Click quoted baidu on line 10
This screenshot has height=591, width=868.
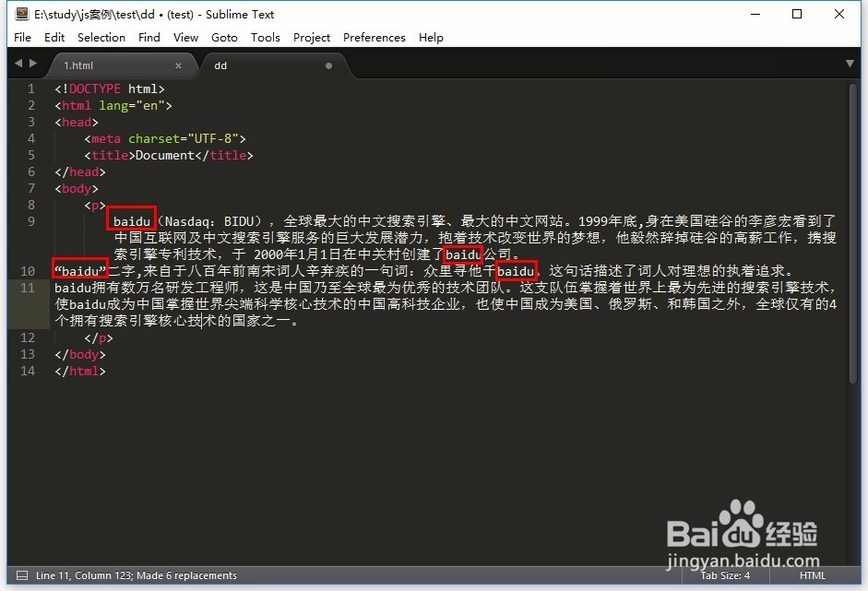(x=80, y=271)
